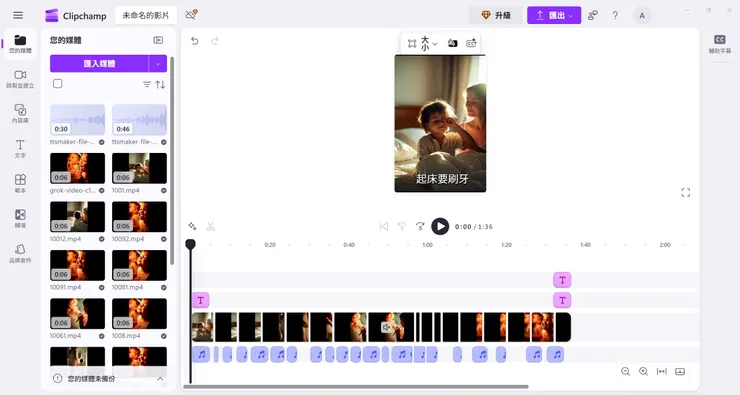
Task: Click the info icon on backup notice
Action: pos(58,378)
